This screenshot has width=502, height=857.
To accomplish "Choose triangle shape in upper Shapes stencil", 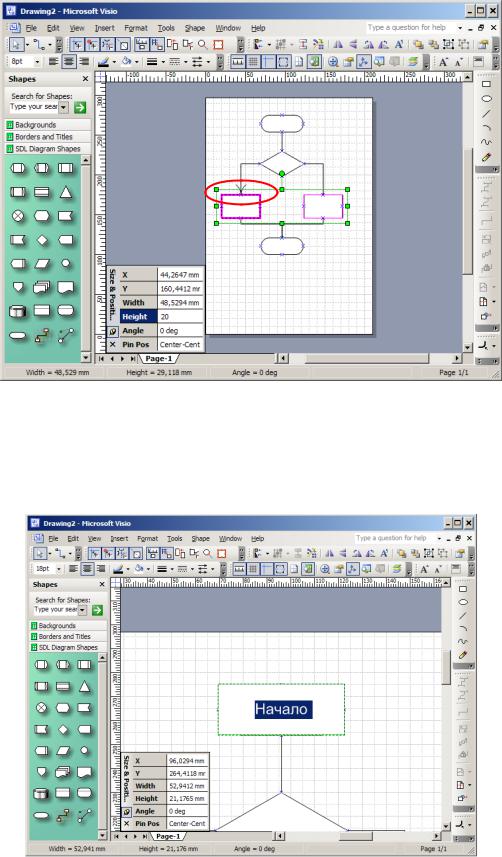I will 66,192.
